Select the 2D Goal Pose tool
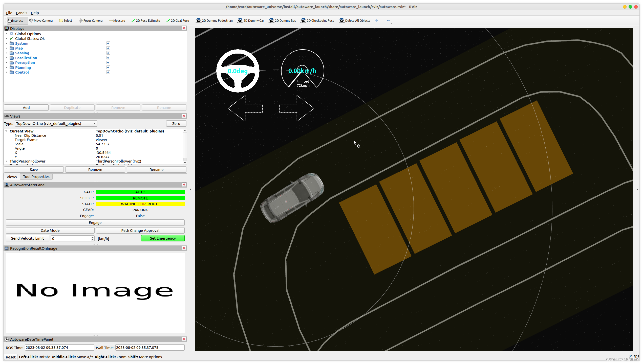The height and width of the screenshot is (364, 643). coord(178,20)
